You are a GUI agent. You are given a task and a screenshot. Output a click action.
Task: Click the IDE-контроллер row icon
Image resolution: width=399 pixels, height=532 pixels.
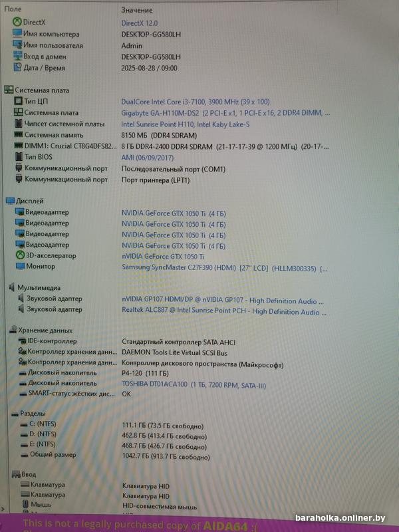23,340
